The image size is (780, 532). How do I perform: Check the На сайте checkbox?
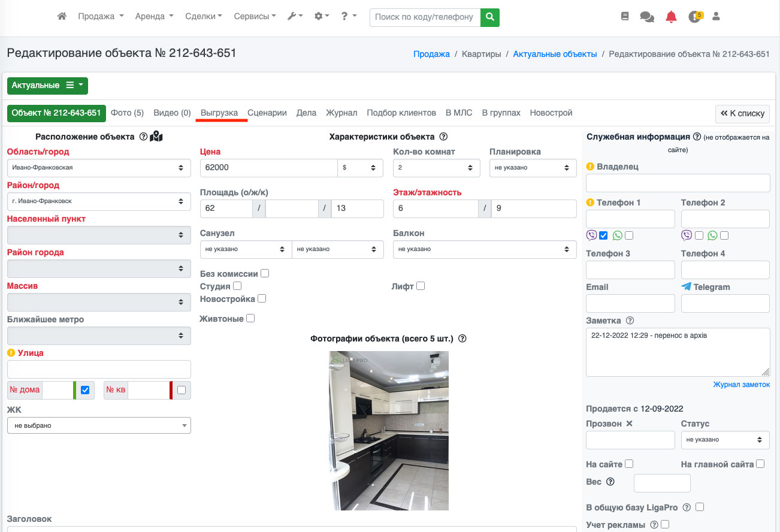click(629, 464)
